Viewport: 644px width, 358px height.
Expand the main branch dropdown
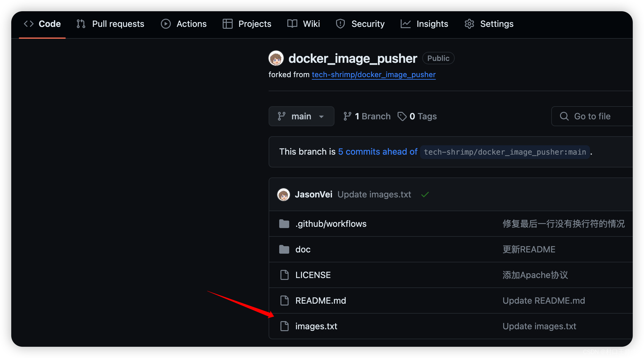(x=301, y=116)
